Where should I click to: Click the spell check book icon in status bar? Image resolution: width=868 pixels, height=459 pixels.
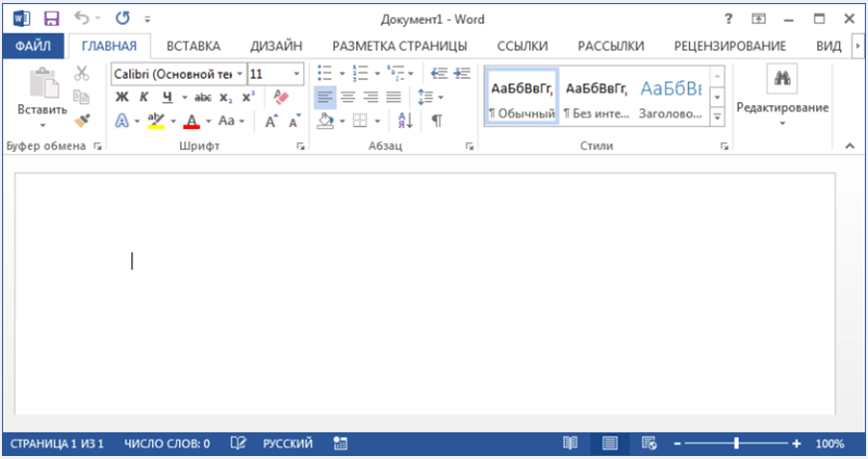pos(239,443)
